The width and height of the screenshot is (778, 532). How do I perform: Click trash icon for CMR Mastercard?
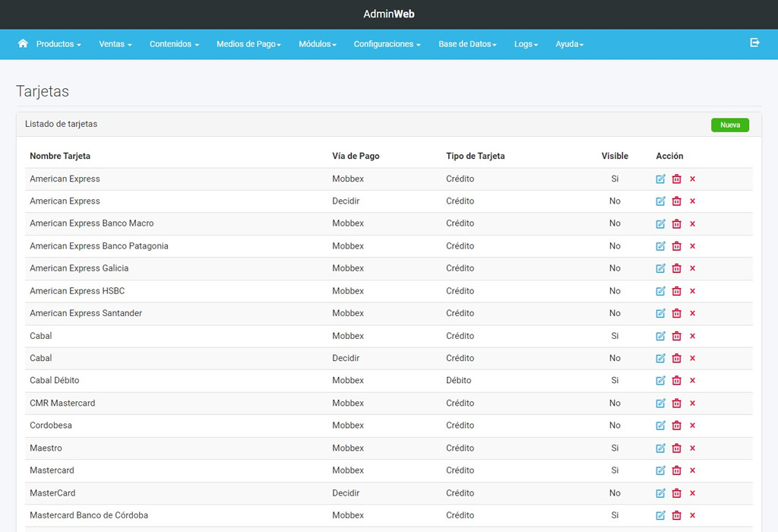(x=676, y=404)
